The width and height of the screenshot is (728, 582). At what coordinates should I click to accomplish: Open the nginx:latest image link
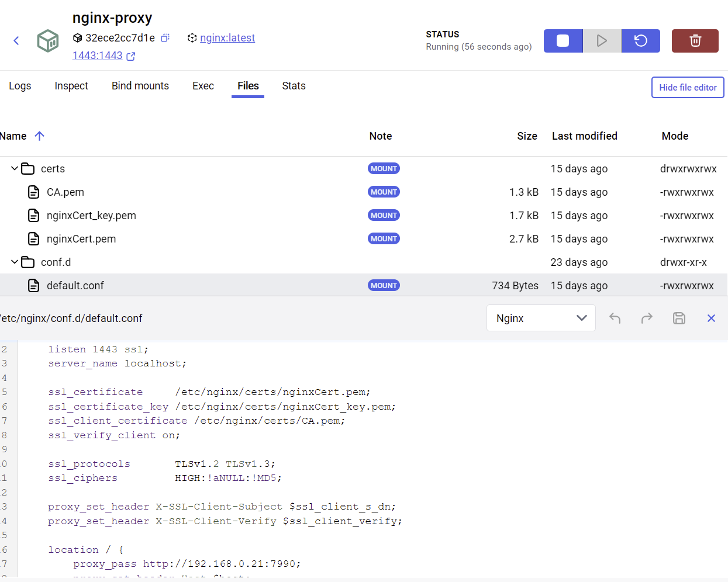tap(227, 38)
